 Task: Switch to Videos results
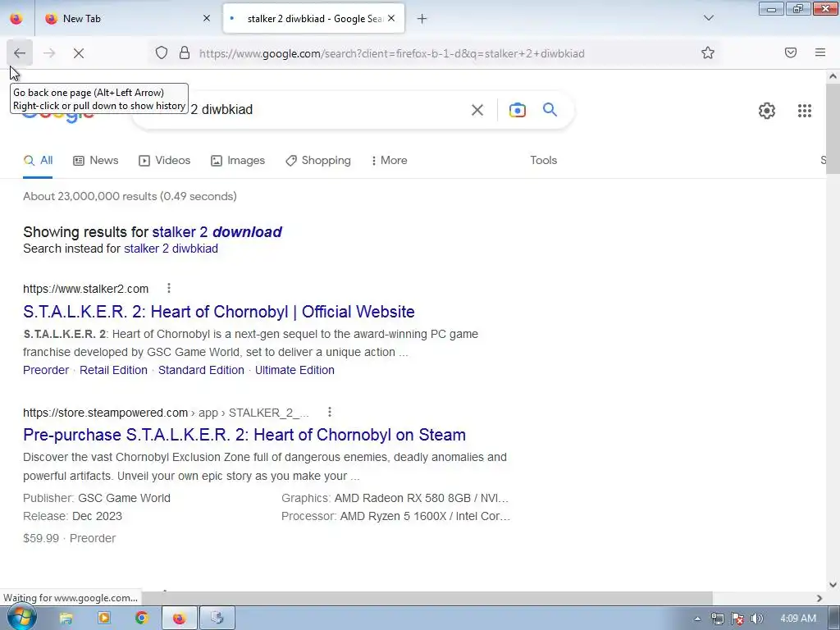pyautogui.click(x=164, y=160)
